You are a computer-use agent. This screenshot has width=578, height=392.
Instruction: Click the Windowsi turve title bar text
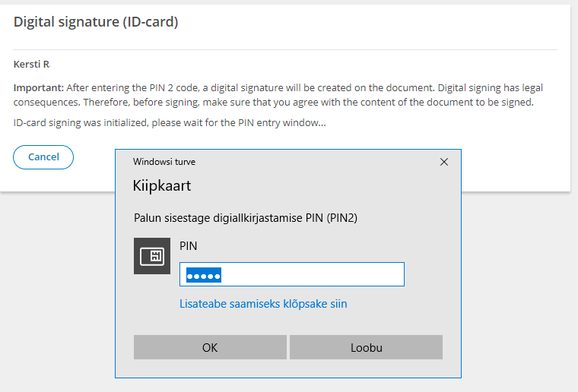coord(164,162)
